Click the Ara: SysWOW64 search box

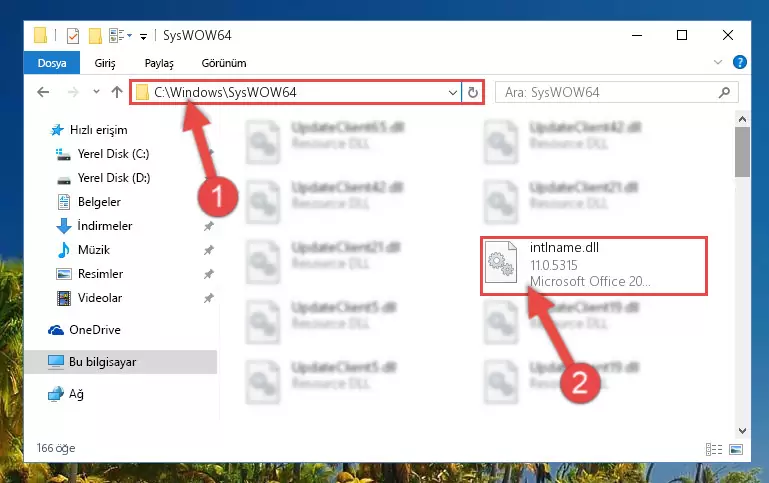[616, 92]
